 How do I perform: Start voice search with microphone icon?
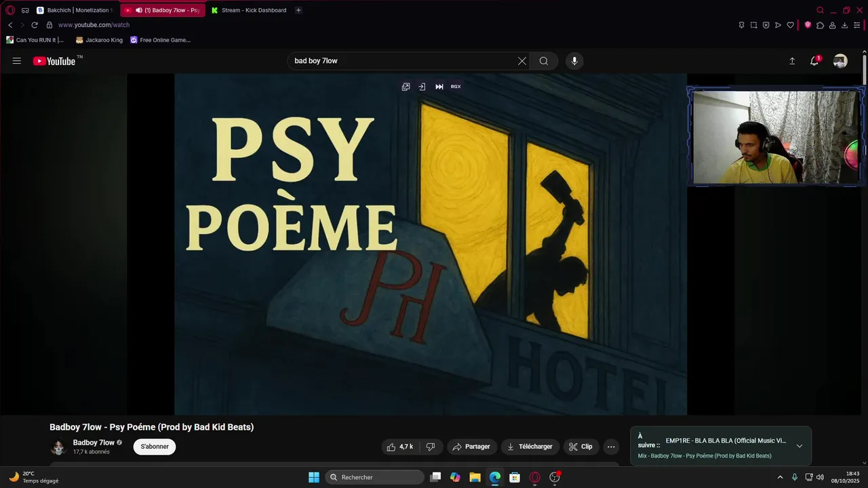click(x=574, y=61)
